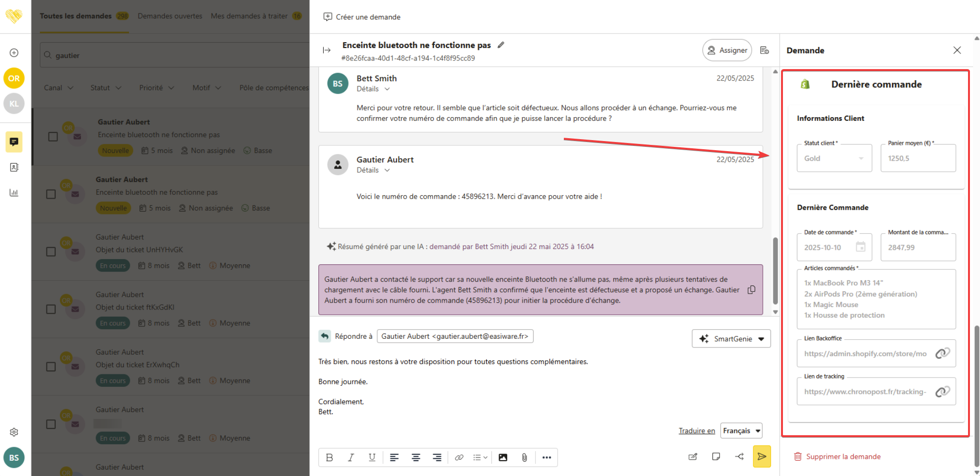Copy the AI-generated summary text

pos(751,290)
